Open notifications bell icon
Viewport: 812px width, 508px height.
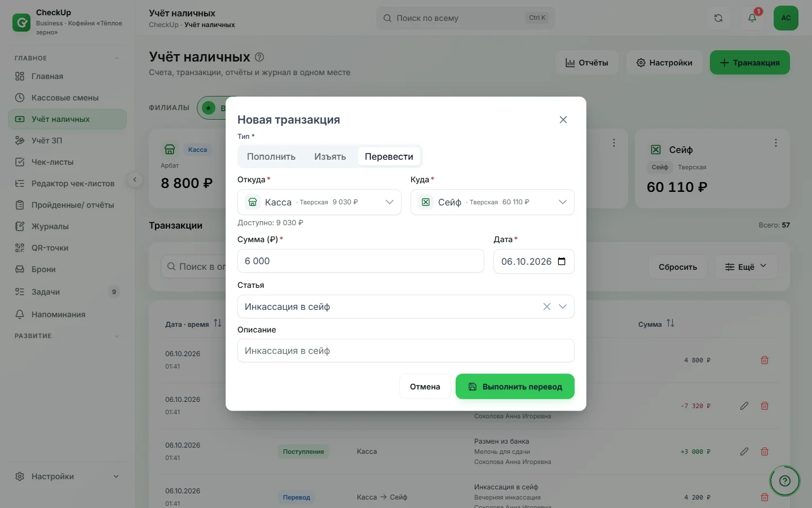click(x=752, y=18)
